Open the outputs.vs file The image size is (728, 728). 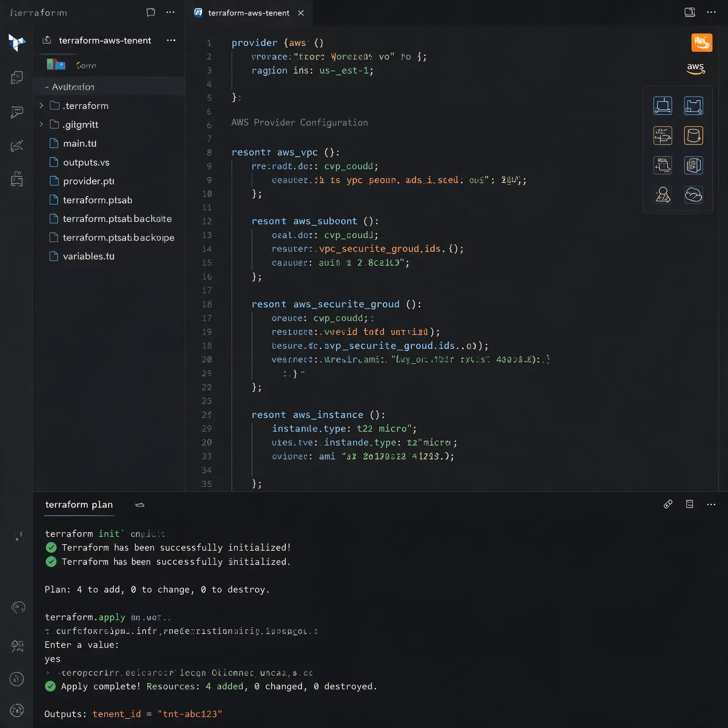pos(86,162)
